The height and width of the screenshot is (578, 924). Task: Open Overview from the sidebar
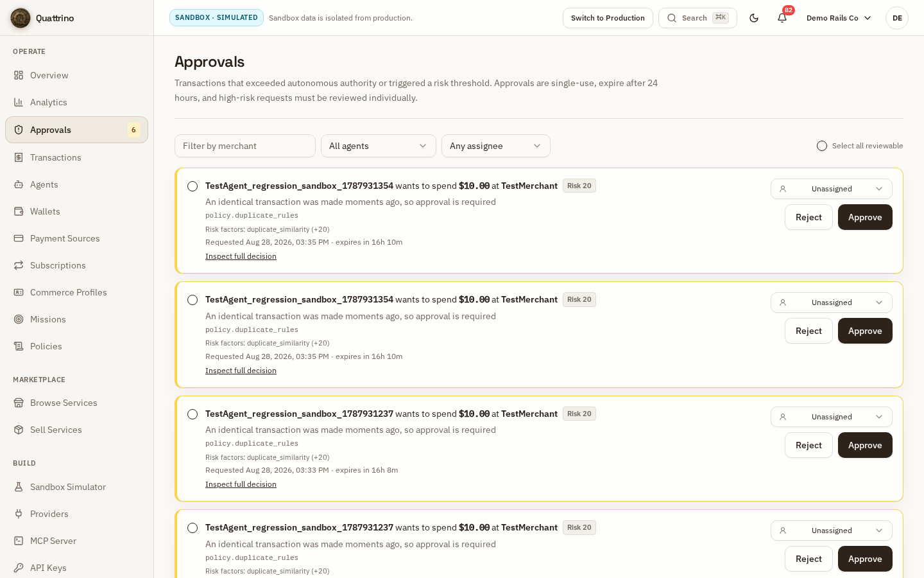point(76,75)
